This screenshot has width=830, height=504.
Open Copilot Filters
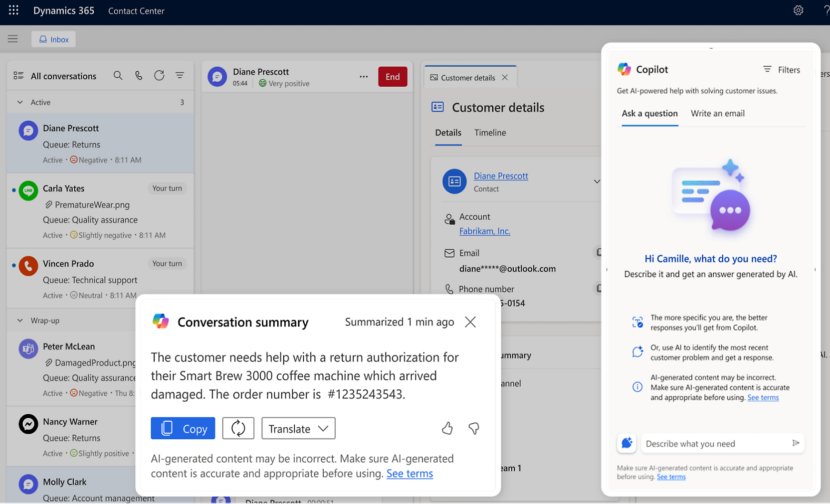(782, 70)
